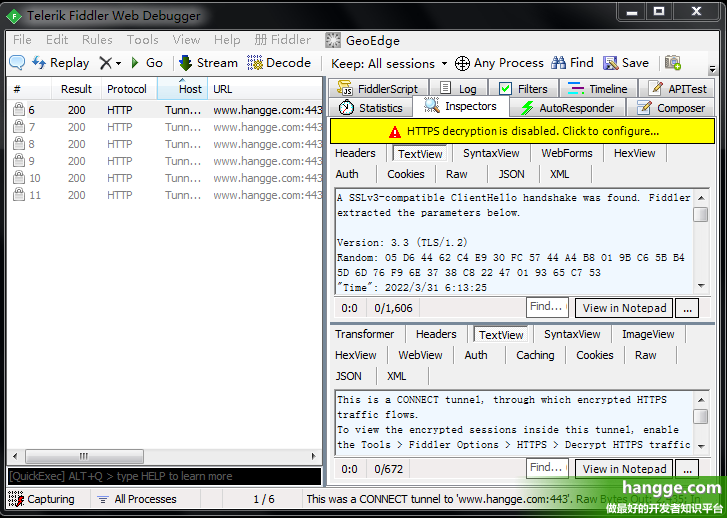Click the QuickExec command box
Screen dimensions: 727x518
point(164,476)
